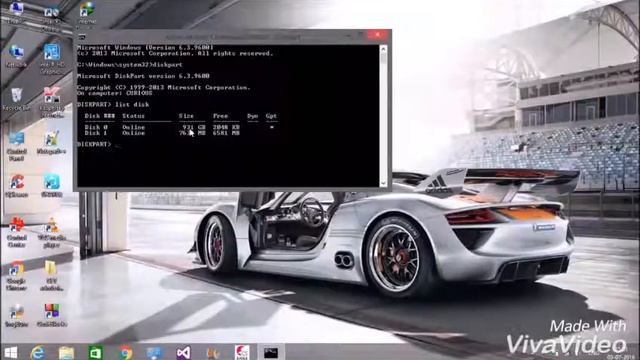Click scrollbar up arrow in Command Prompt

383,49
